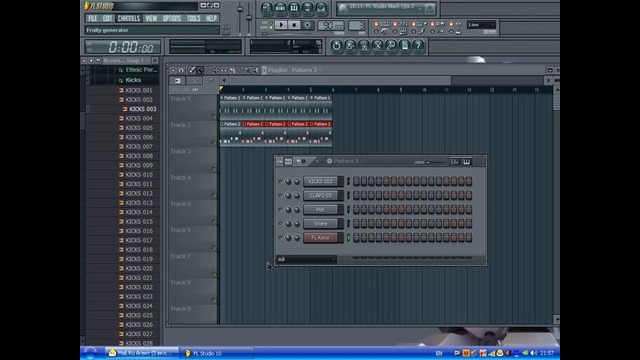This screenshot has height=360, width=640.
Task: Open the CHANNELS menu
Action: coord(129,18)
